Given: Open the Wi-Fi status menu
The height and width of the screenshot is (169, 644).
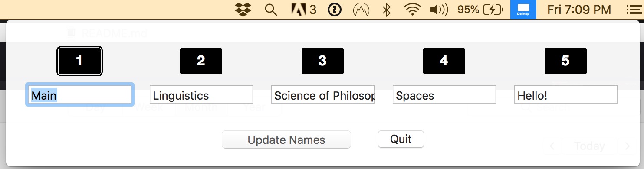Looking at the screenshot, I should point(412,10).
